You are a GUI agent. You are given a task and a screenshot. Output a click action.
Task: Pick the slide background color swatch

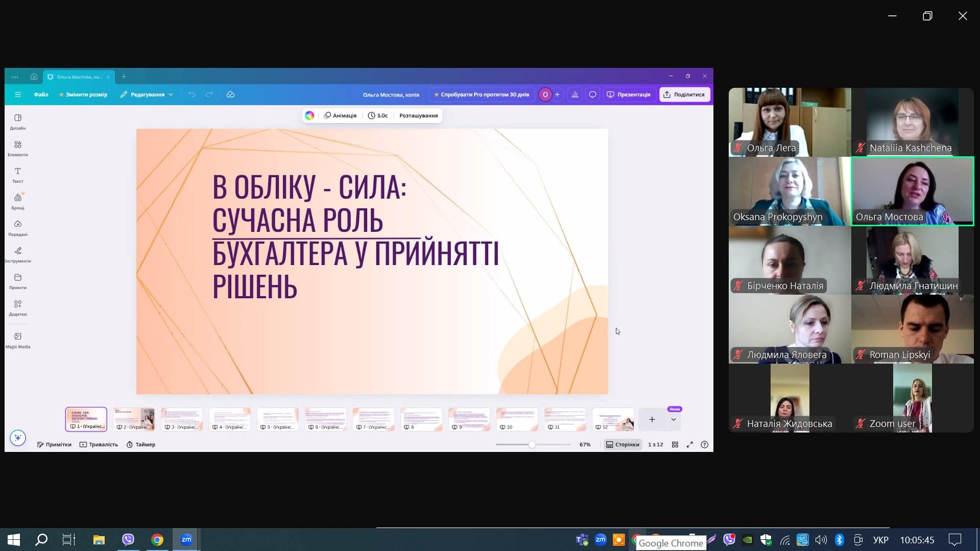pos(309,116)
